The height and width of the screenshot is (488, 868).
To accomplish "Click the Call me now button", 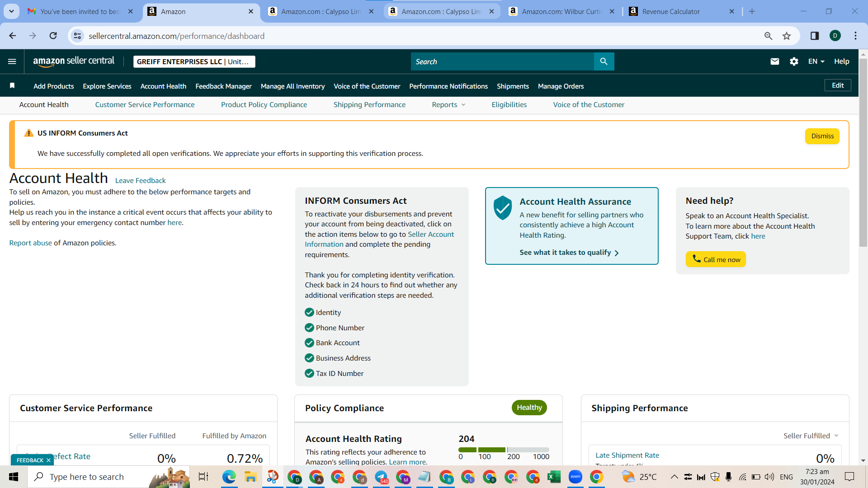I will click(716, 259).
